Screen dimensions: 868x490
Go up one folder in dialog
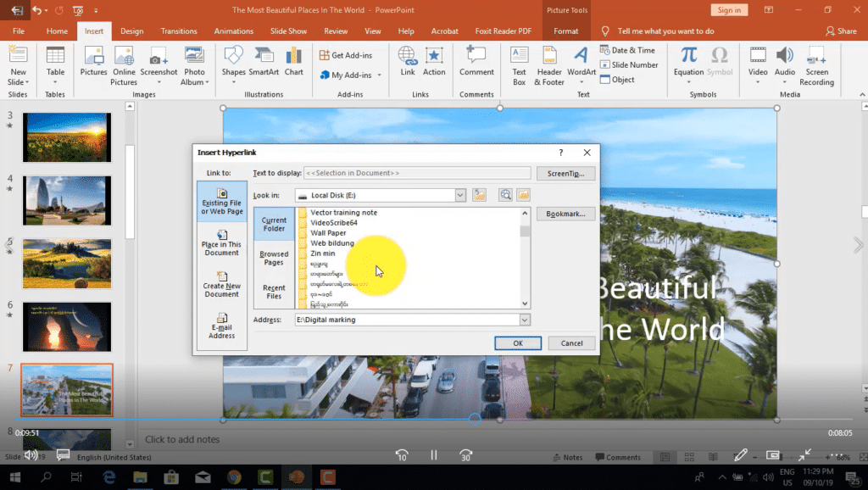point(480,195)
